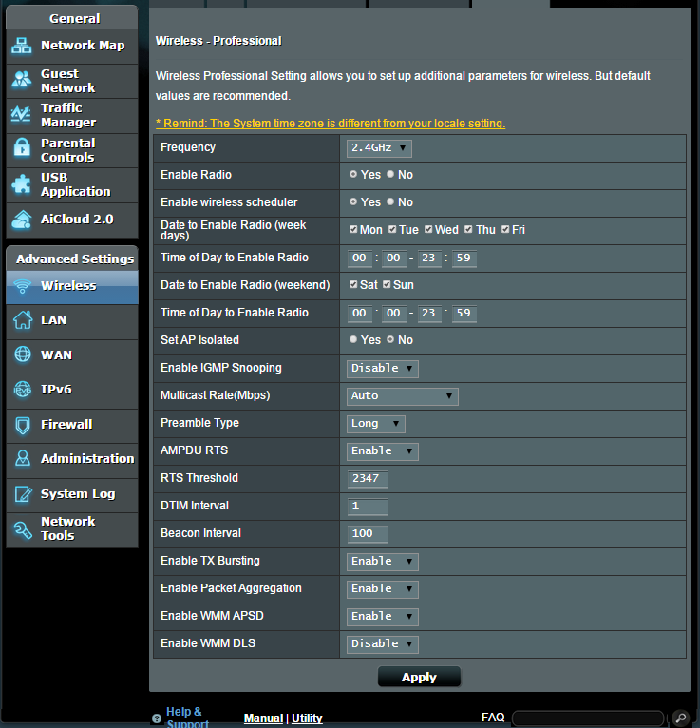Viewport: 700px width, 728px height.
Task: Open the Utility link
Action: coord(307,718)
